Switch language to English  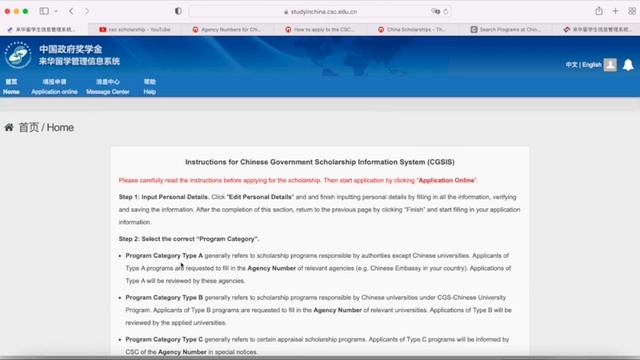click(591, 65)
